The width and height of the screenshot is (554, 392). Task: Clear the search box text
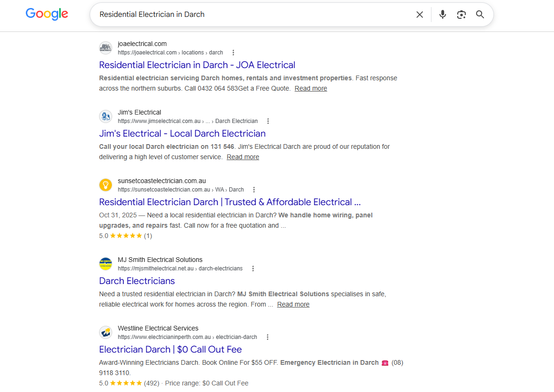pyautogui.click(x=419, y=15)
